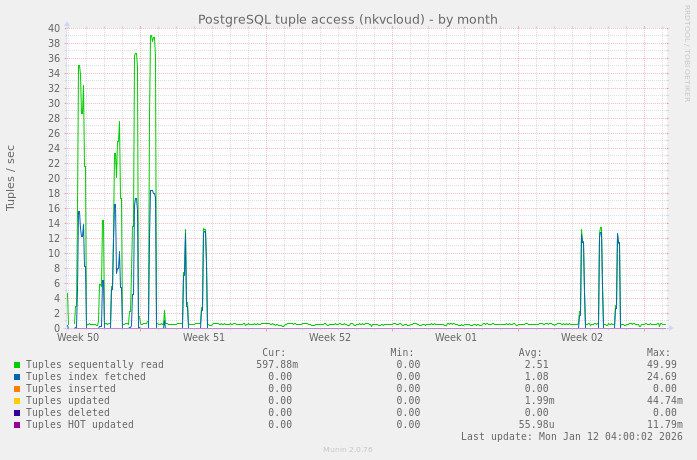Screen dimensions: 697x460
Task: Click the Last update timestamp text
Action: [x=572, y=436]
